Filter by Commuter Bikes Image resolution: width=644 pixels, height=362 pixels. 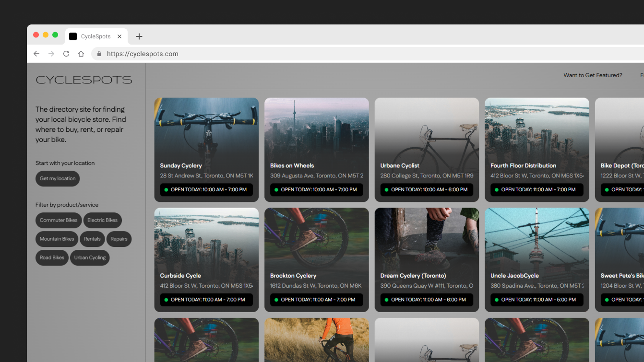[x=59, y=220]
